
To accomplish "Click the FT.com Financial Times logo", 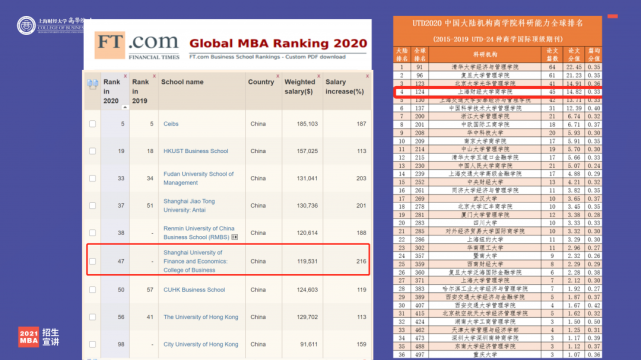I will coord(137,45).
